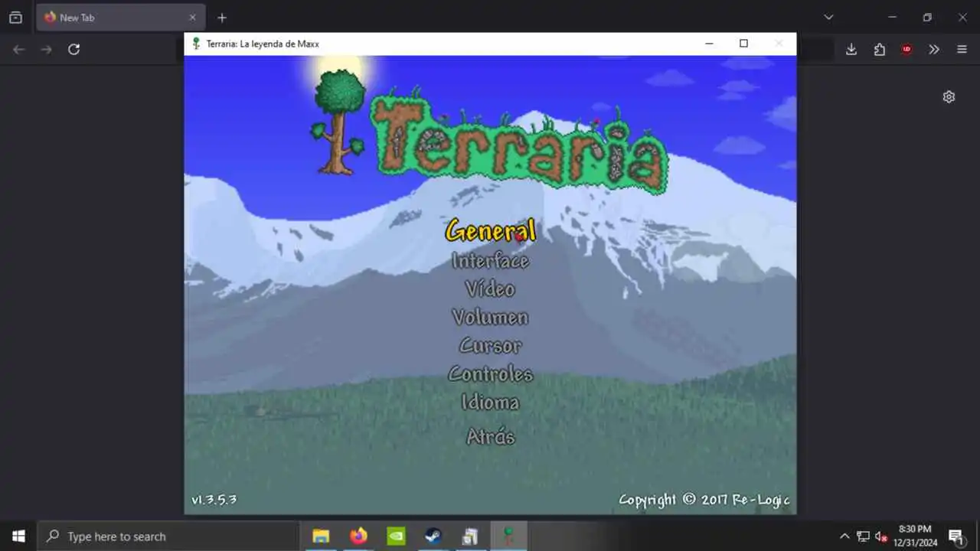Image resolution: width=980 pixels, height=551 pixels.
Task: Switch to Firefox in taskbar
Action: (358, 536)
